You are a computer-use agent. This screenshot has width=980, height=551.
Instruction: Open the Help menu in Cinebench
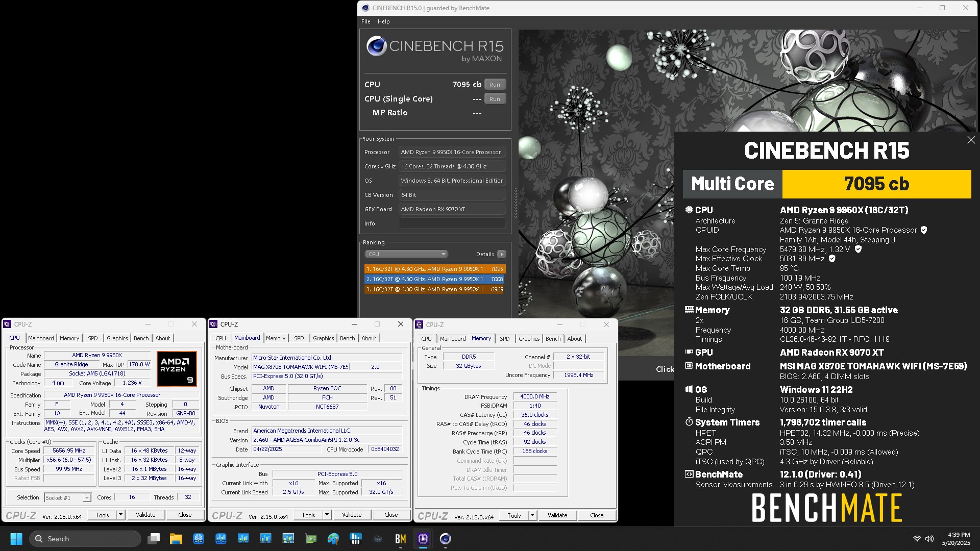pyautogui.click(x=384, y=21)
